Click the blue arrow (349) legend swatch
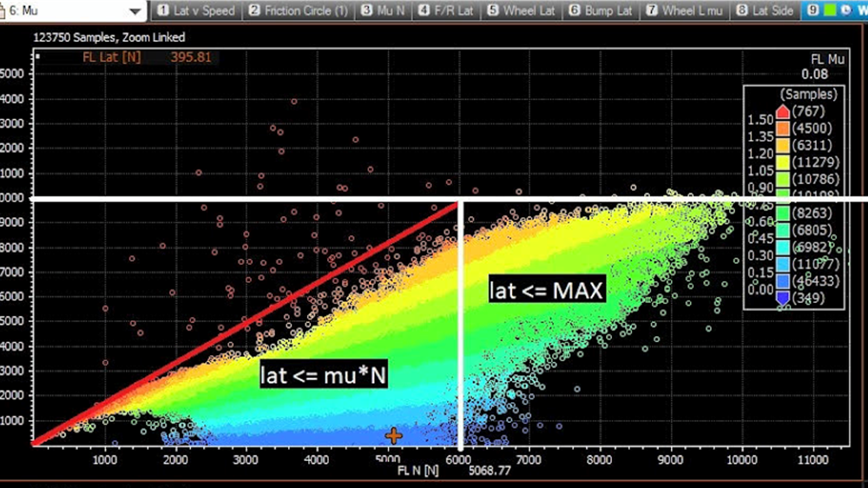The image size is (868, 488). (x=782, y=299)
